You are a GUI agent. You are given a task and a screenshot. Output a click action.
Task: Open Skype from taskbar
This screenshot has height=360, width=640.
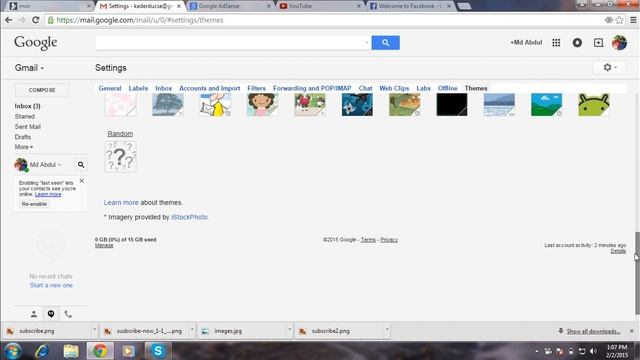tap(158, 351)
